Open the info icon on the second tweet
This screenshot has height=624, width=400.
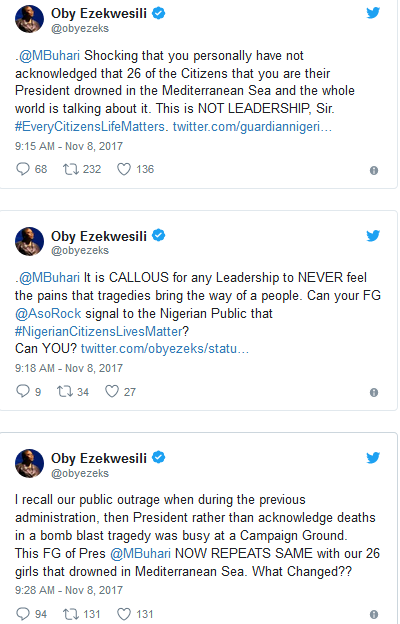click(374, 392)
